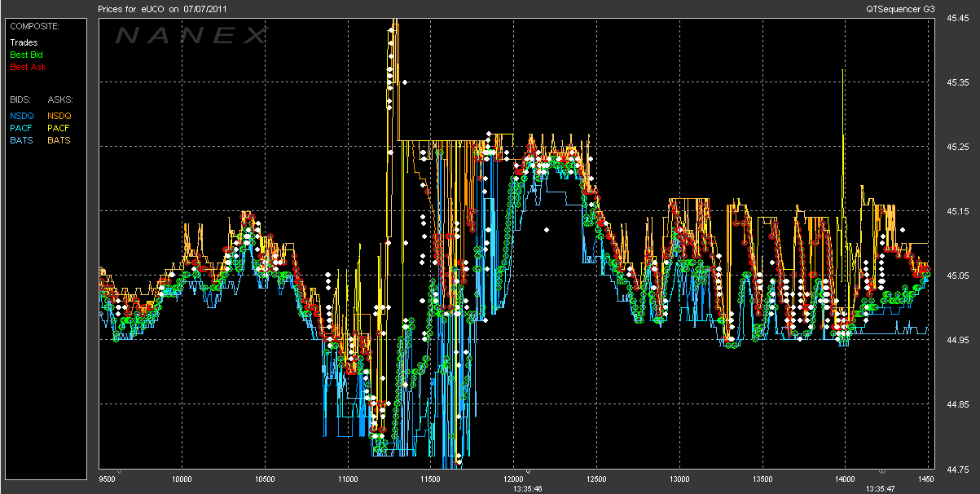This screenshot has width=980, height=494.
Task: Click the 10500 tick on x-axis
Action: [266, 479]
